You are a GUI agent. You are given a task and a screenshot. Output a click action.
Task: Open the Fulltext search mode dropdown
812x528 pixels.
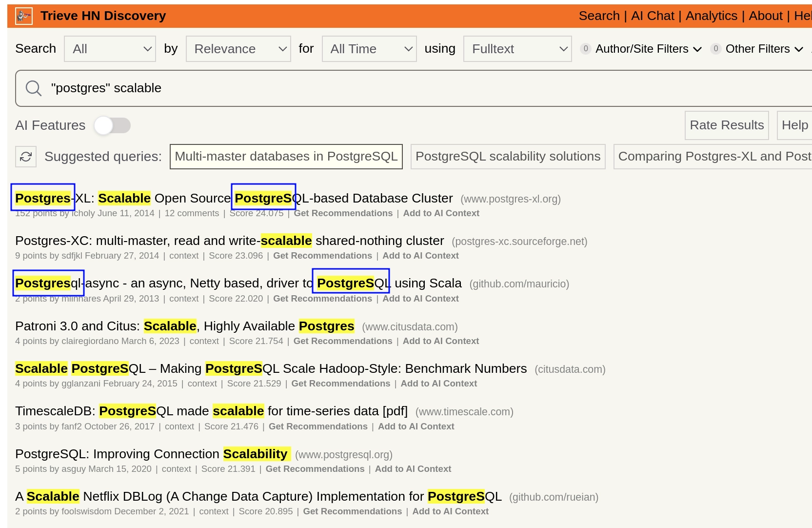click(518, 49)
